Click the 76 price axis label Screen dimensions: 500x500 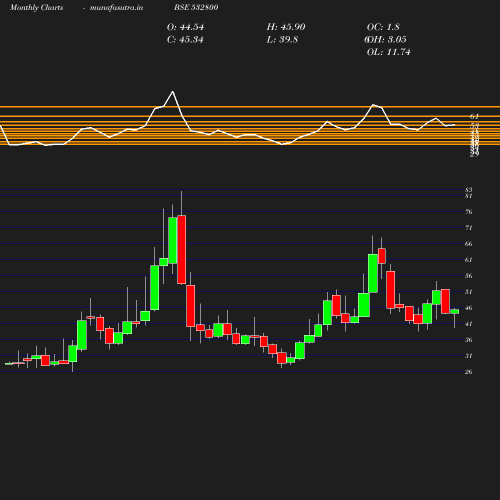click(x=469, y=212)
